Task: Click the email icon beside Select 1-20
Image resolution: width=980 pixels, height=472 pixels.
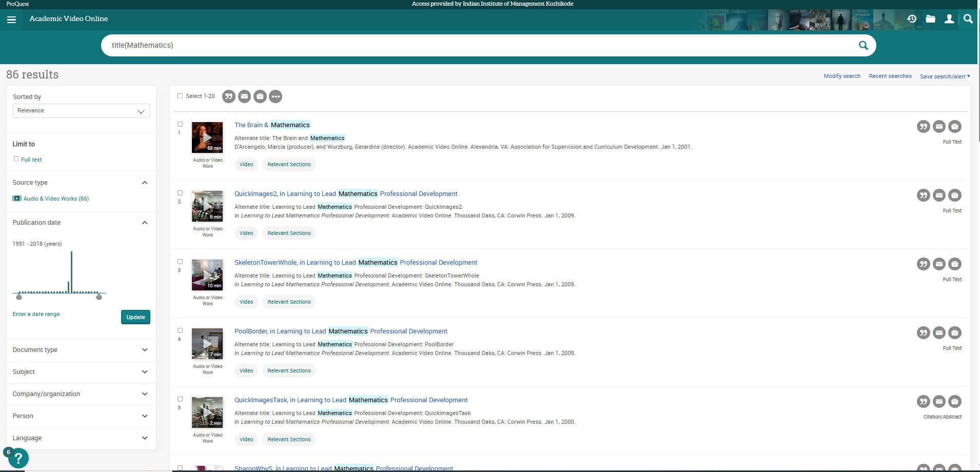Action: [245, 96]
